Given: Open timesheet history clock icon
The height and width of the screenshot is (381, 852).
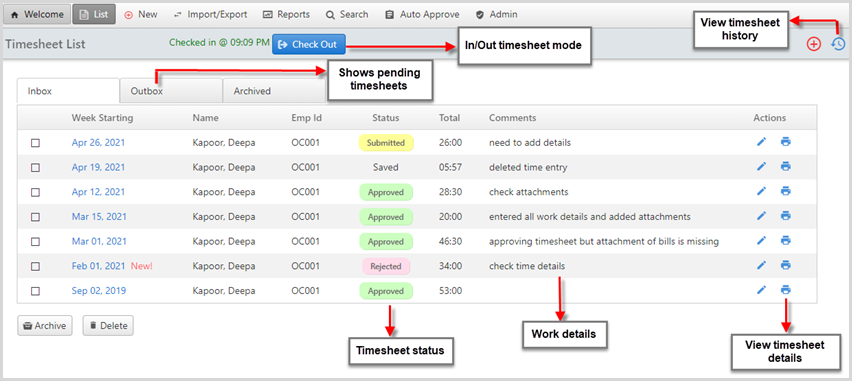Looking at the screenshot, I should pos(838,45).
